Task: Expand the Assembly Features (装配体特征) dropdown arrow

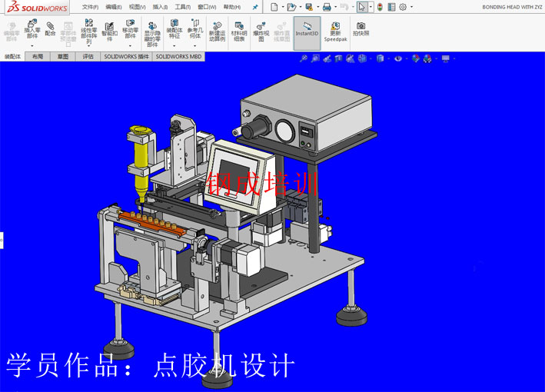Action: [174, 47]
